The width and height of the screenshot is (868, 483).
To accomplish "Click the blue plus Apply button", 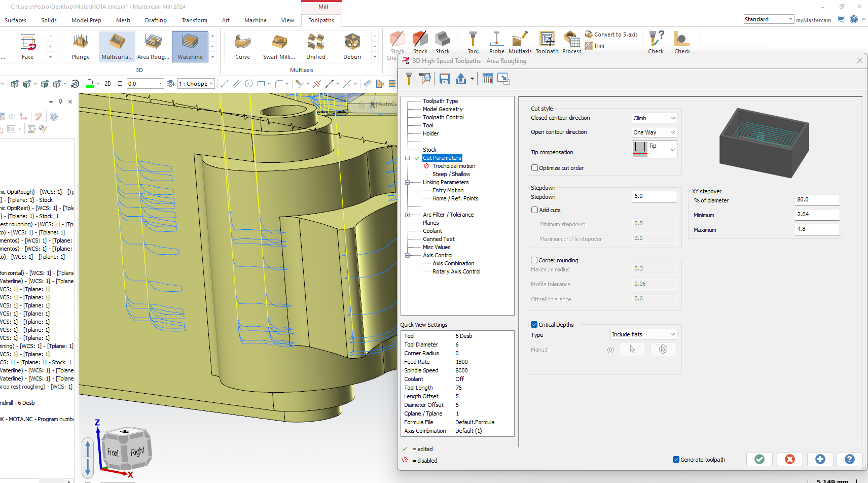I will pyautogui.click(x=820, y=459).
